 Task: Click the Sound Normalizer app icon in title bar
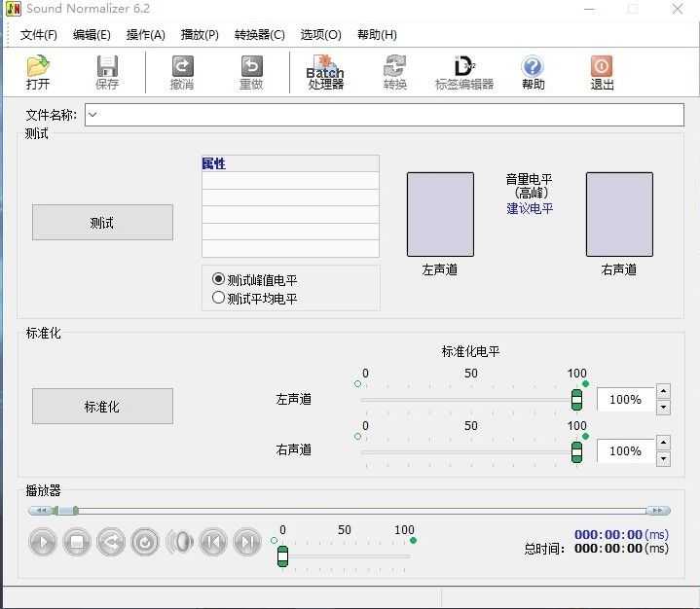[14, 9]
